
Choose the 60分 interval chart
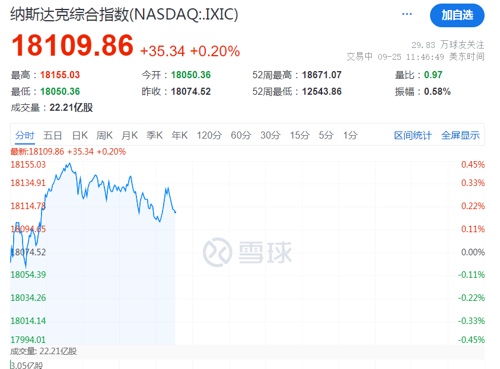point(241,135)
